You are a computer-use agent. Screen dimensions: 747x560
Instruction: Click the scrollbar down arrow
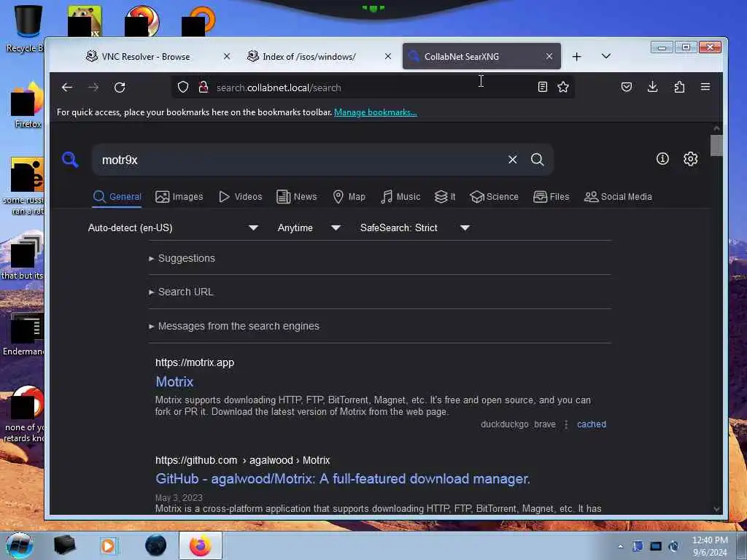point(716,509)
